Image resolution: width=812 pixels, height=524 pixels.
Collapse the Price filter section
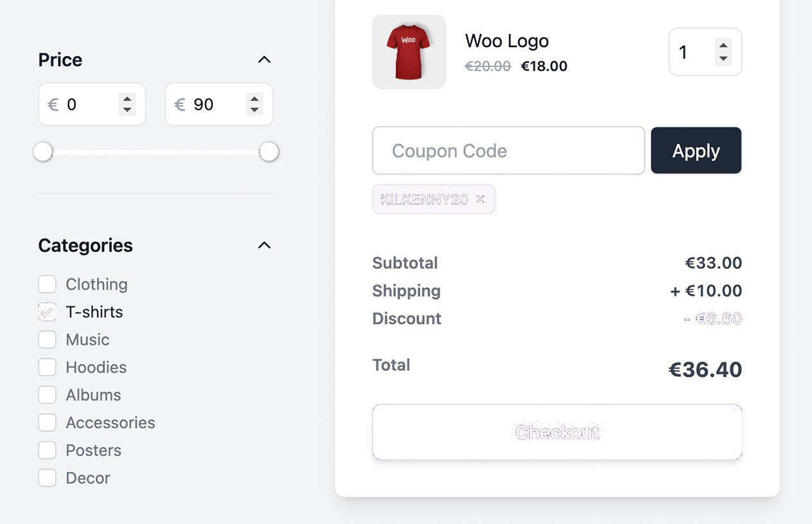pyautogui.click(x=264, y=60)
